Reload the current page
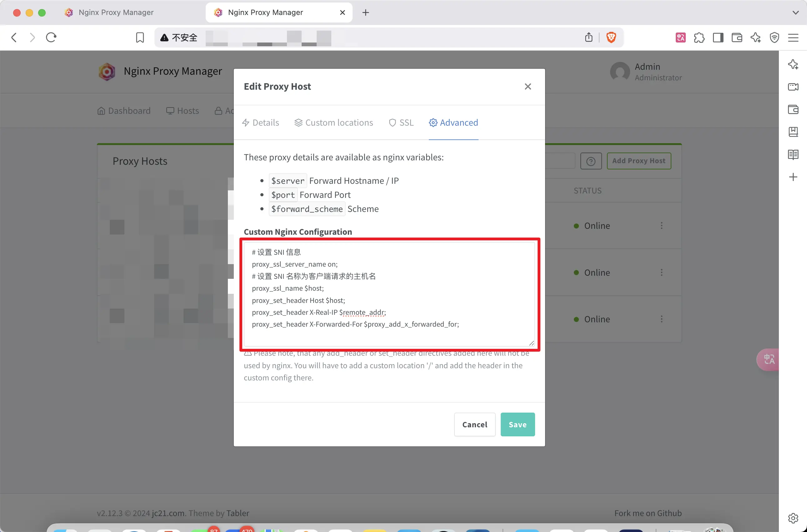The height and width of the screenshot is (532, 807). click(51, 37)
